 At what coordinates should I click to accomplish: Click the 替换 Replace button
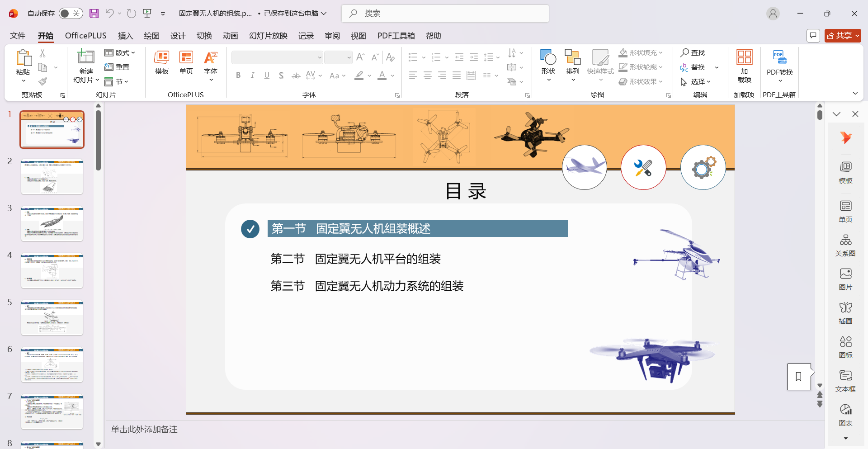pyautogui.click(x=693, y=67)
